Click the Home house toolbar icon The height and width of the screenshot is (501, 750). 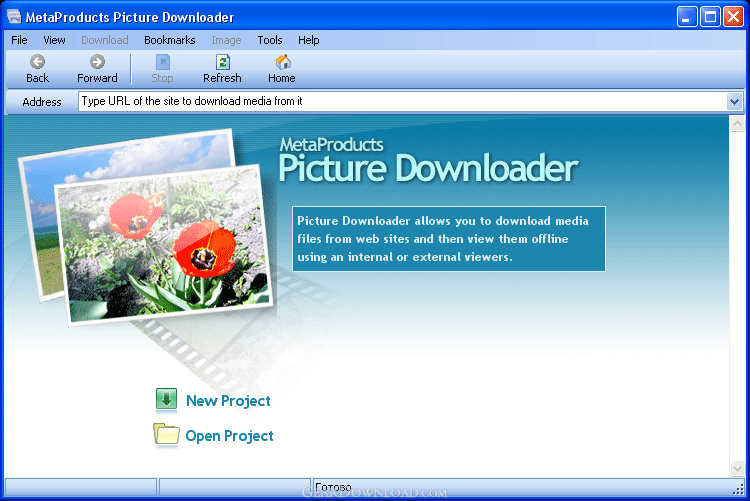[x=282, y=62]
